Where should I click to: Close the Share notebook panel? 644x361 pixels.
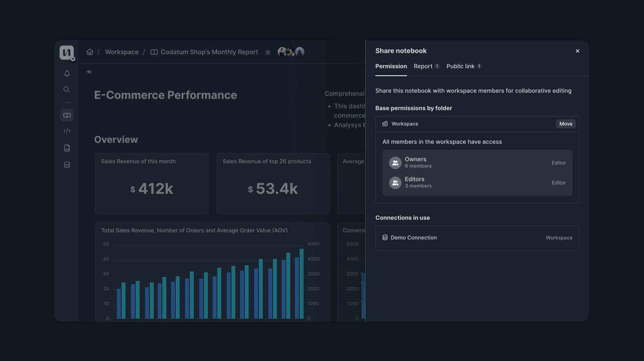pos(577,51)
